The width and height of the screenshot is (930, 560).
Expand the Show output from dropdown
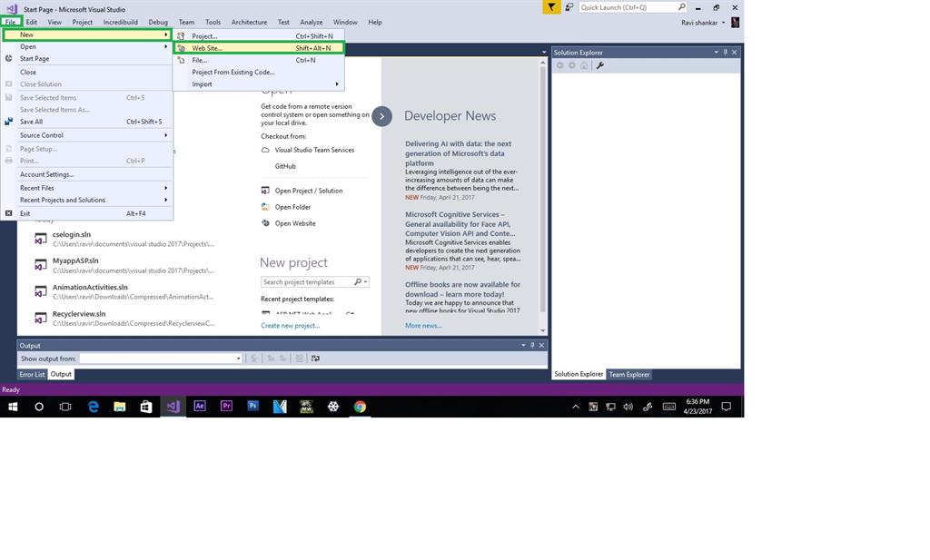click(x=239, y=359)
